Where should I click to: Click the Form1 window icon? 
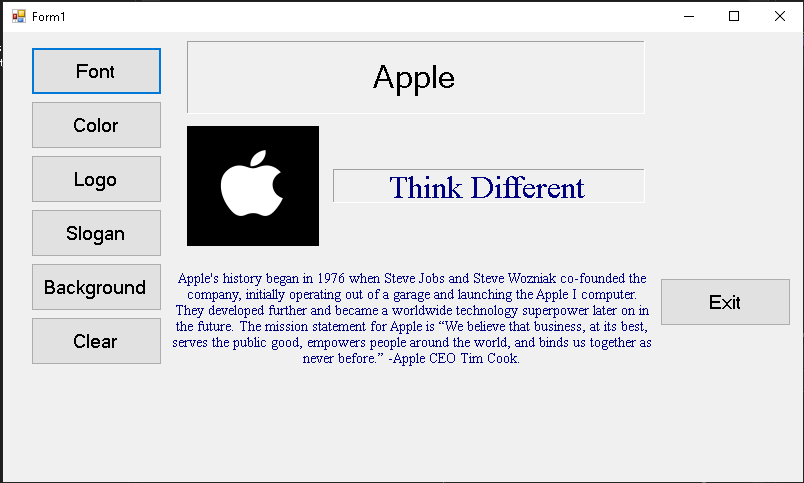coord(18,16)
